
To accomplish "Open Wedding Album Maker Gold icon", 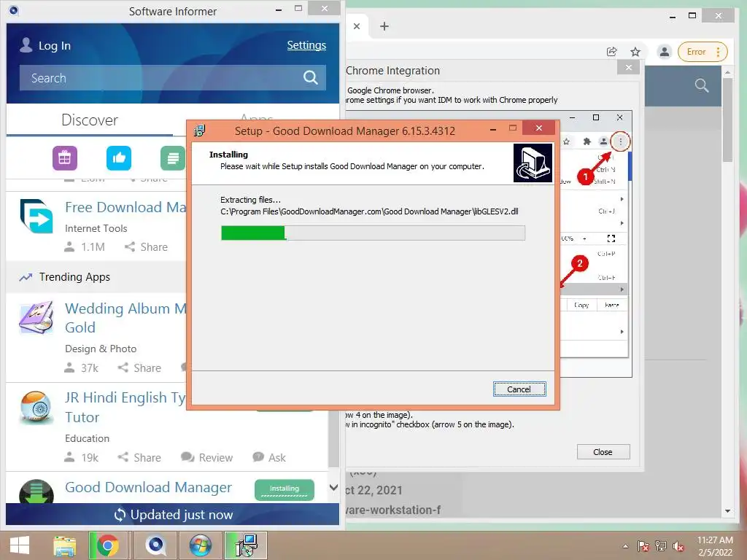I will click(x=36, y=318).
